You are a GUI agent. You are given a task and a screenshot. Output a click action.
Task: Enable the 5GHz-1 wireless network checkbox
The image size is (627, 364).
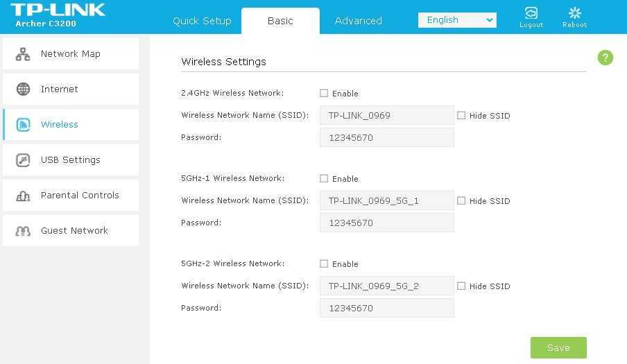324,178
